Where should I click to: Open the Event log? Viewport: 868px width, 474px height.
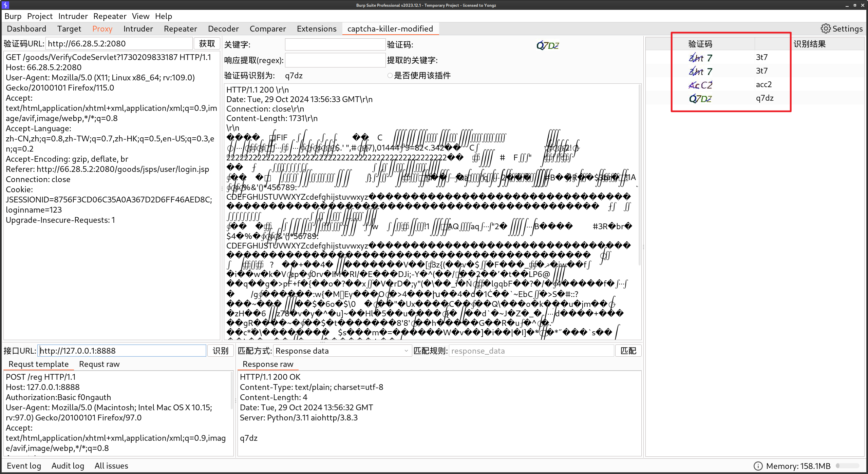24,466
